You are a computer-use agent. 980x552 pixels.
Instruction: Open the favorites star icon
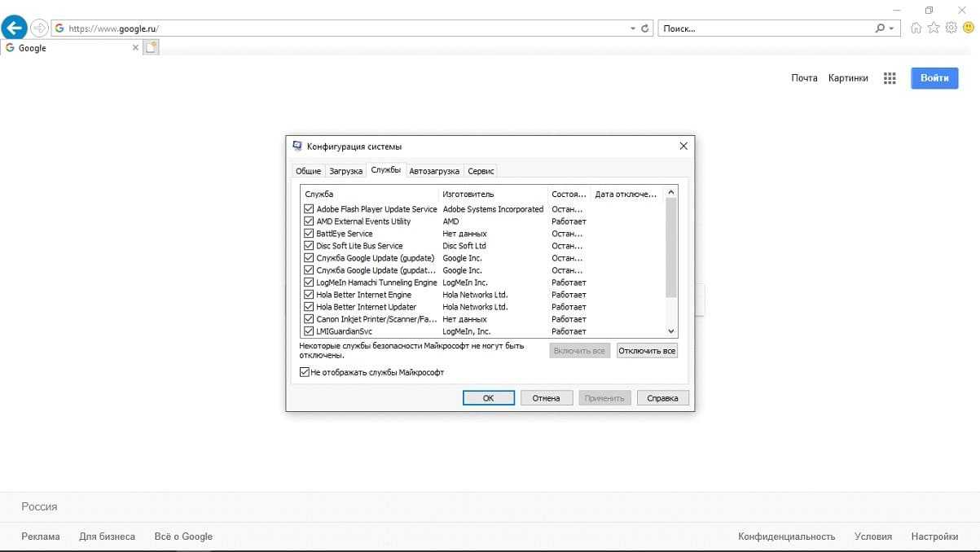point(934,28)
